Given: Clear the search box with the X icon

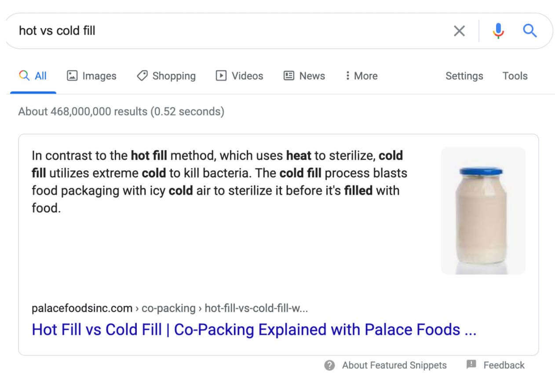Looking at the screenshot, I should (x=459, y=31).
